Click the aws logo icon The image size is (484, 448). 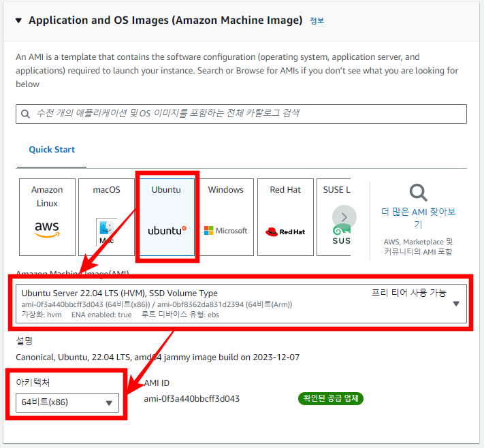pyautogui.click(x=47, y=229)
